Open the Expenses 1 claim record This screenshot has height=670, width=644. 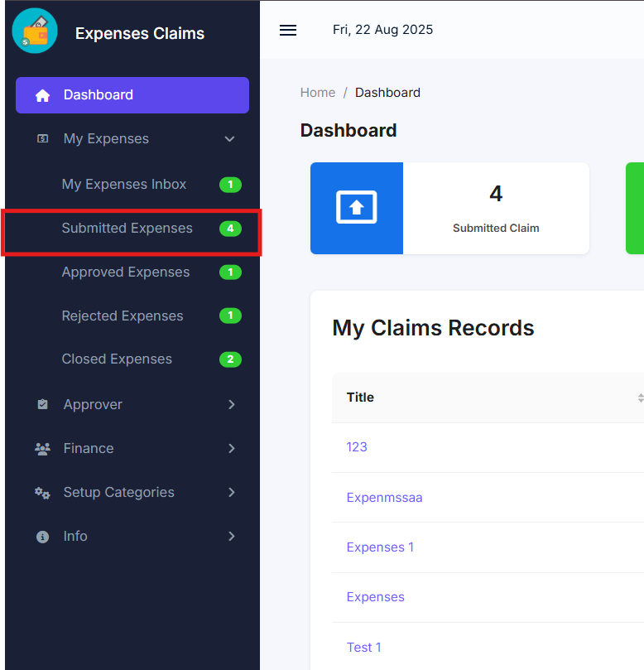tap(380, 547)
